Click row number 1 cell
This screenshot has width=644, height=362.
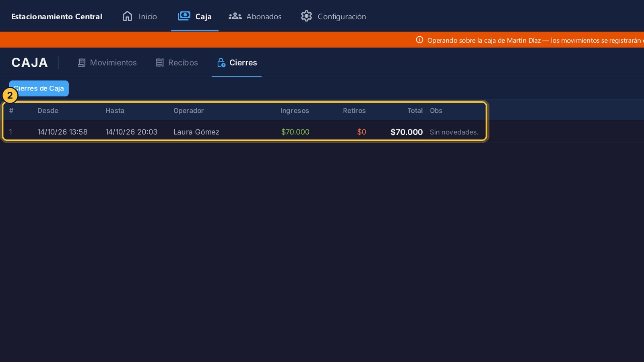[x=10, y=132]
